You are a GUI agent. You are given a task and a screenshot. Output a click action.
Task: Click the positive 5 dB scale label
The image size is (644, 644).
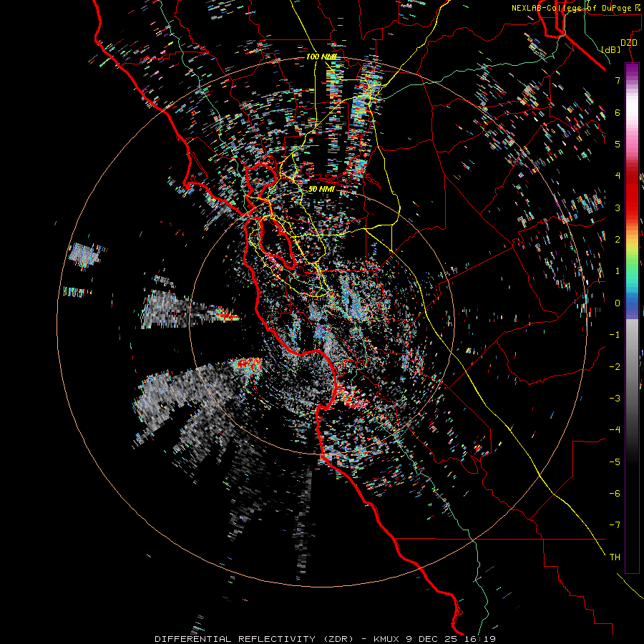point(618,144)
